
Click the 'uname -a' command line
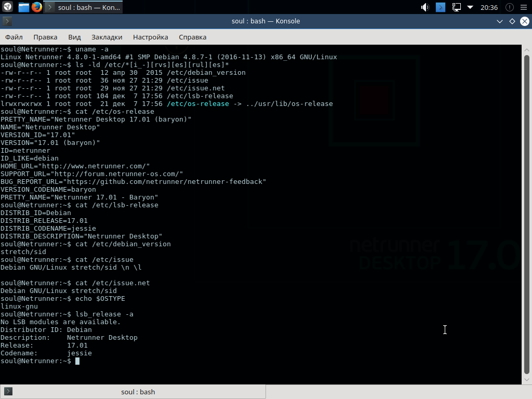[x=55, y=49]
